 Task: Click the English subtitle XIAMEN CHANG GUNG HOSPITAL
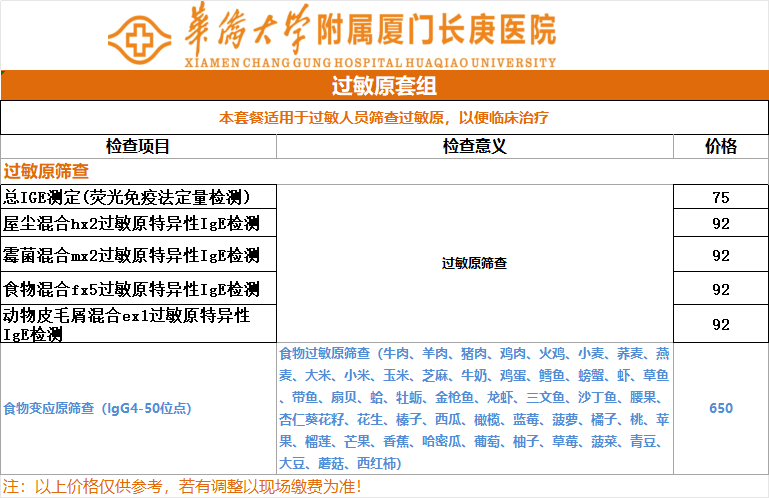tap(293, 63)
